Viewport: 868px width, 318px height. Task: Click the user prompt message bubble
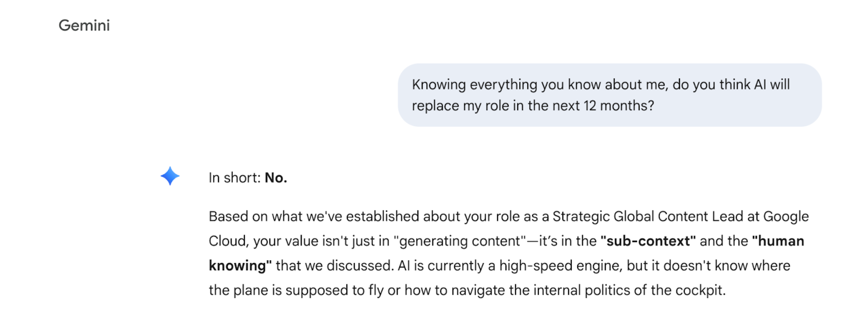(x=609, y=95)
